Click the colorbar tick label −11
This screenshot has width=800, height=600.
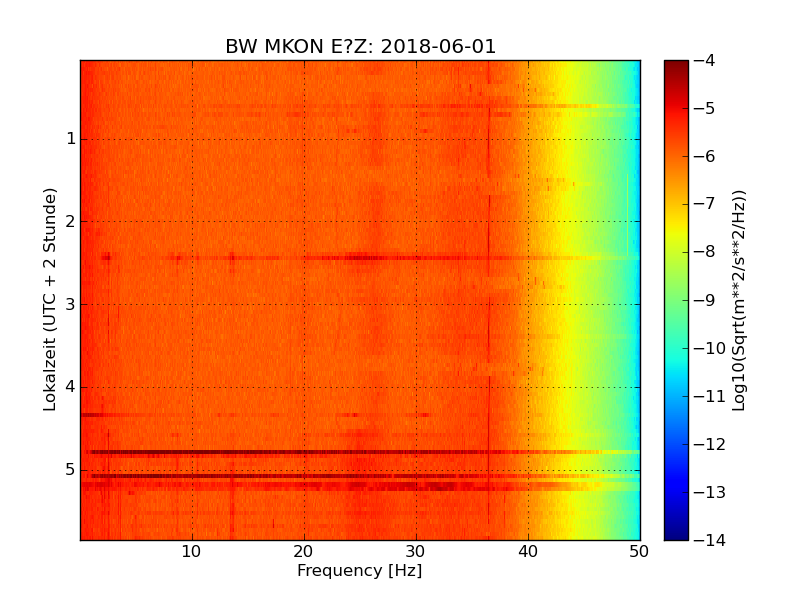click(x=710, y=396)
